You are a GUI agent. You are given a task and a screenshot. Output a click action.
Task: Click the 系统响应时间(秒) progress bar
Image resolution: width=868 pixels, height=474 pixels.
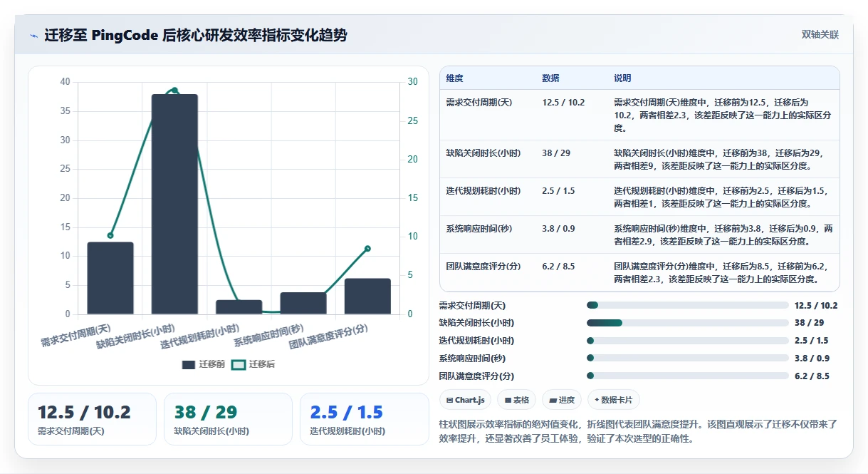(x=688, y=359)
